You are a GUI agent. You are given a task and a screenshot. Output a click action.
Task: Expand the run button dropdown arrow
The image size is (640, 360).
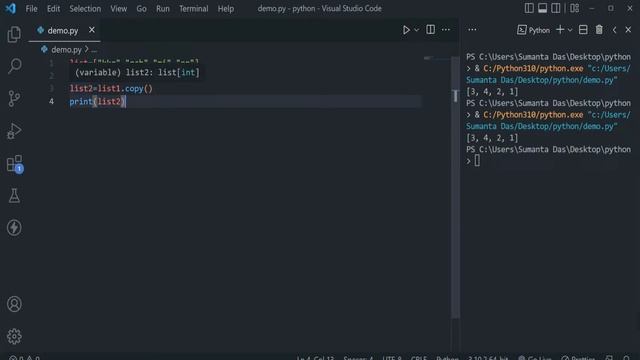pos(416,30)
